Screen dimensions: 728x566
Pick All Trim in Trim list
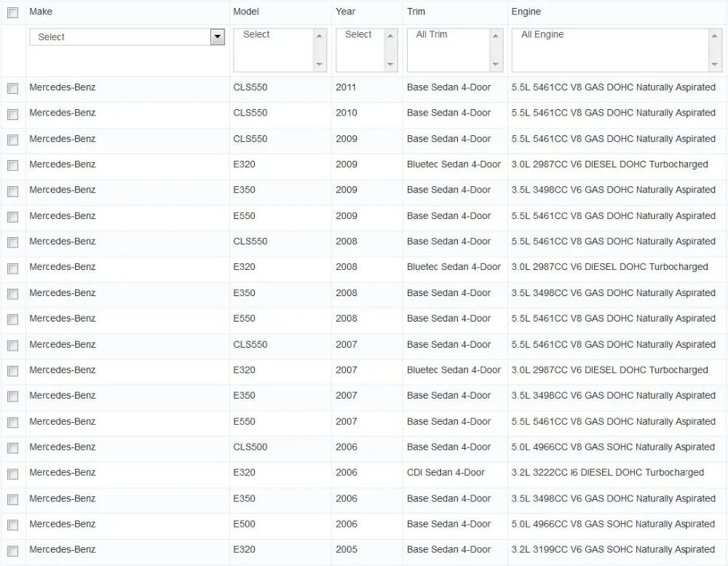[x=431, y=34]
